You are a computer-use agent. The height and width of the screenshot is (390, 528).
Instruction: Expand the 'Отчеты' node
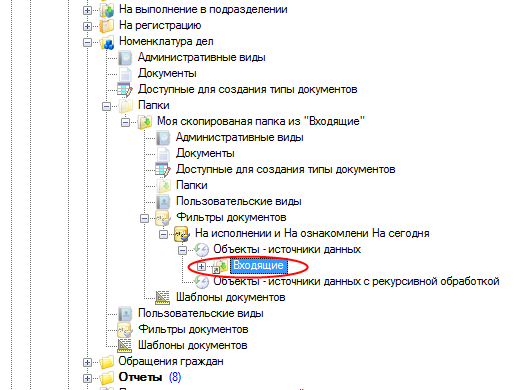(x=87, y=378)
